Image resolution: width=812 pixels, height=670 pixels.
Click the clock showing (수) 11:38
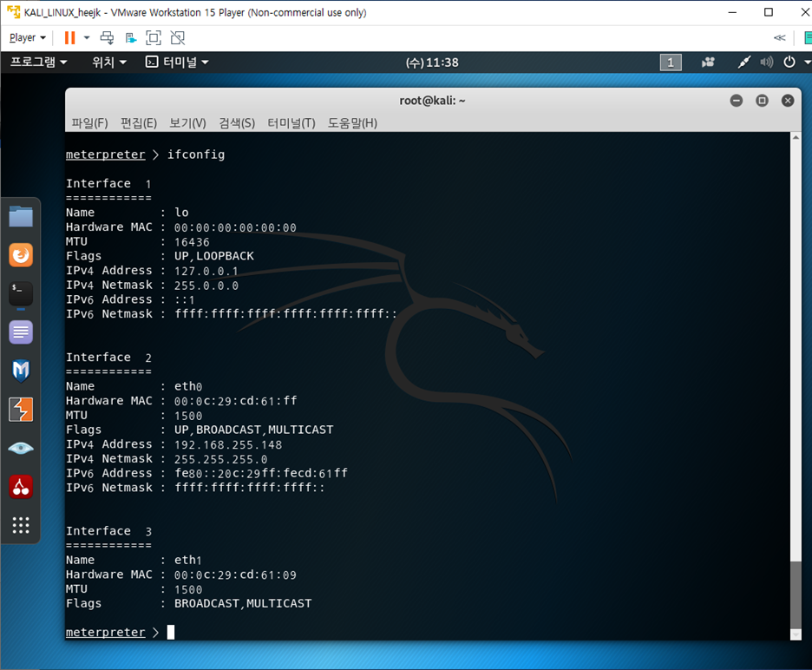coord(432,62)
